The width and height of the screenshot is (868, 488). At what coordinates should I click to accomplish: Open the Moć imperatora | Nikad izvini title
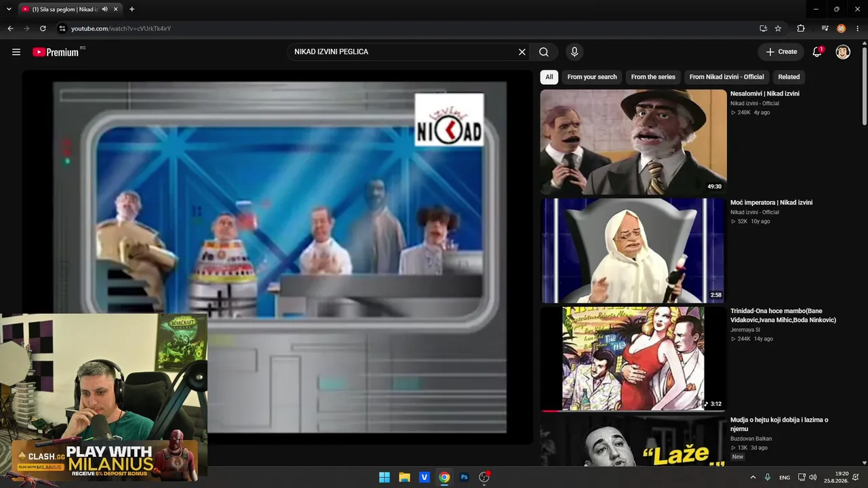771,203
